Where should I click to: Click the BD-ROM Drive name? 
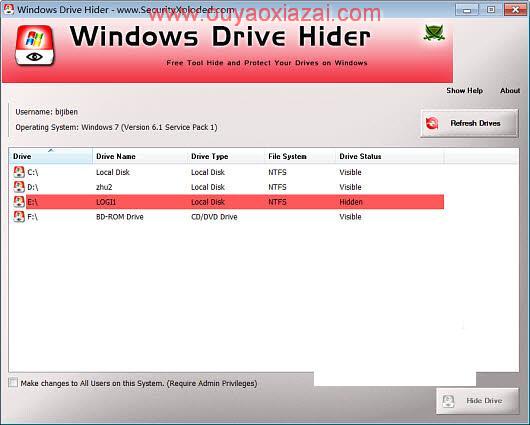click(120, 217)
